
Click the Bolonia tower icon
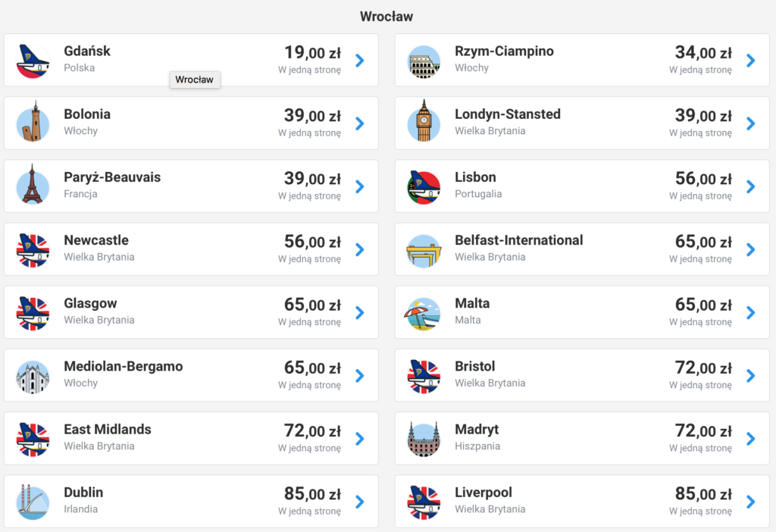(x=33, y=124)
